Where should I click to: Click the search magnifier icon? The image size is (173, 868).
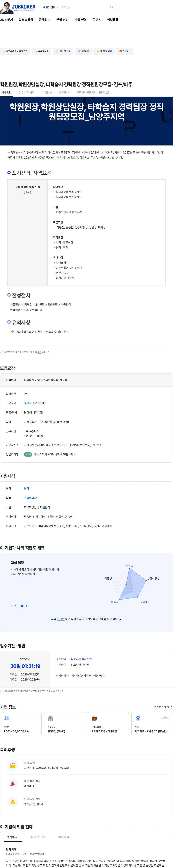click(x=111, y=7)
